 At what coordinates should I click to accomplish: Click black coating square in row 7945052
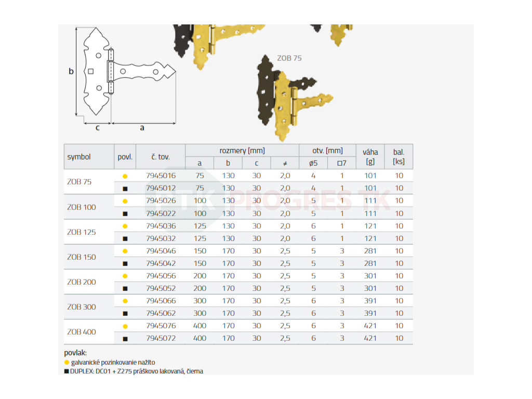(125, 289)
